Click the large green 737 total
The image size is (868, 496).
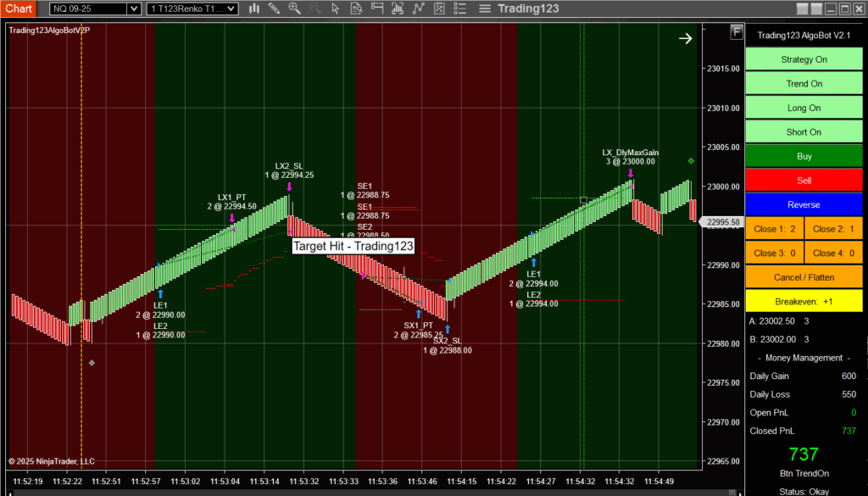point(804,454)
